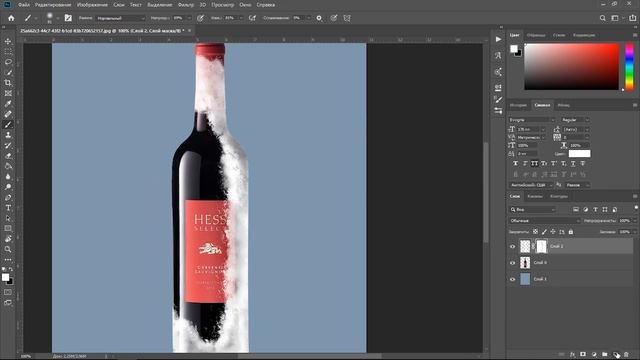Switch to the Контуры tab
The image size is (640, 360).
coord(559,196)
